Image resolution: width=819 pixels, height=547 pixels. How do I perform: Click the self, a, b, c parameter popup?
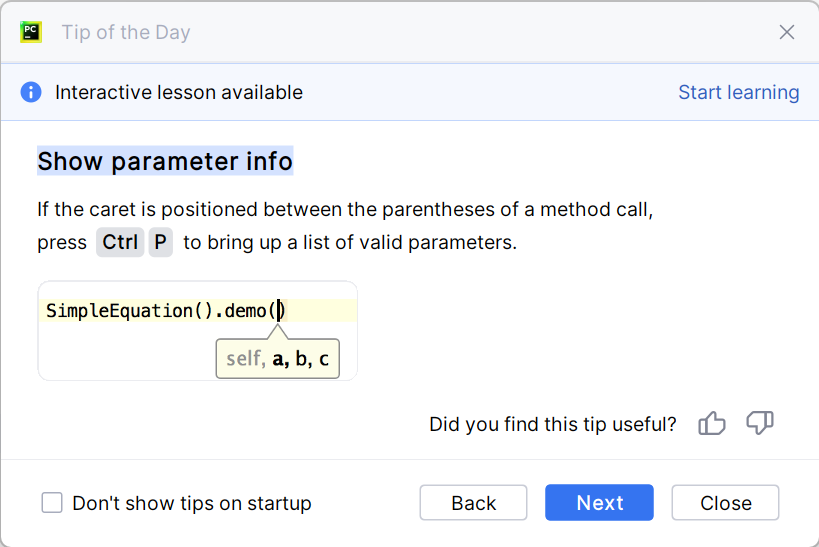click(x=277, y=359)
